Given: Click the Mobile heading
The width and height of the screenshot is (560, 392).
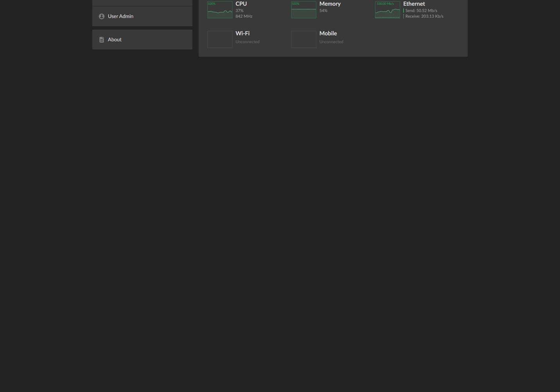Looking at the screenshot, I should (x=328, y=34).
